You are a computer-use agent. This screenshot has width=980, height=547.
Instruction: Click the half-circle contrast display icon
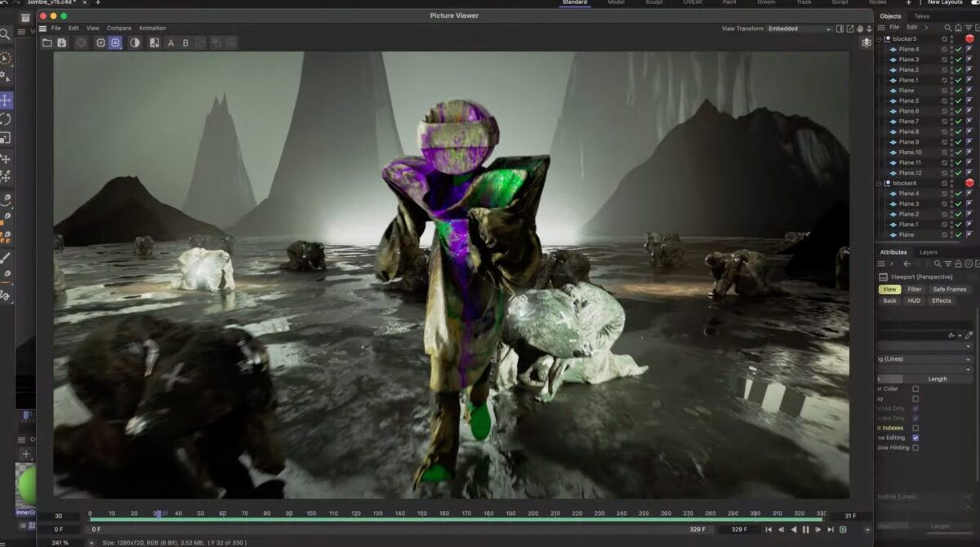point(135,42)
